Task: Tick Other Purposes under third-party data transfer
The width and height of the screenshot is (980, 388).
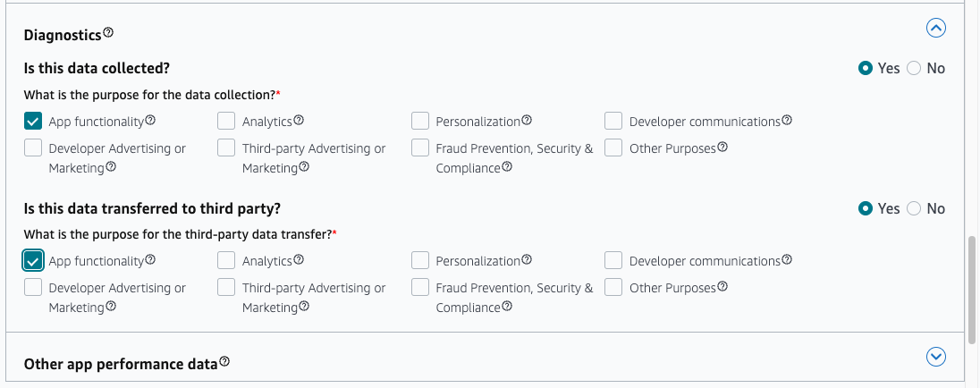Action: (x=613, y=287)
